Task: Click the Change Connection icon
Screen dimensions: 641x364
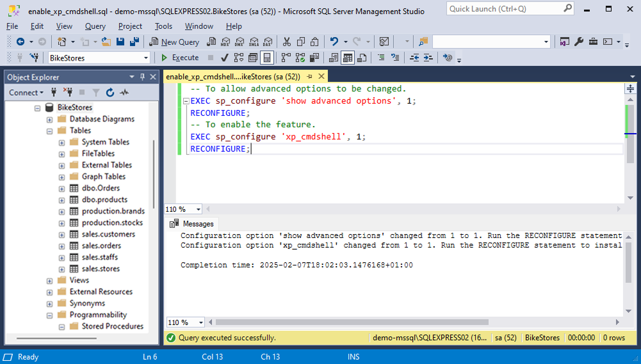Action: pyautogui.click(x=35, y=58)
